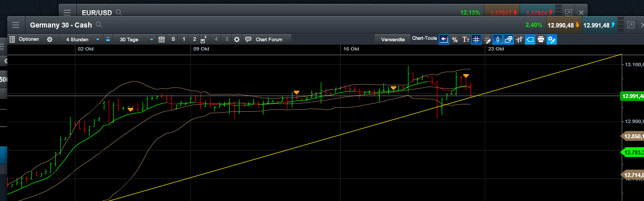Save layout to preset slot 3
644x201 pixels.
pos(204,39)
